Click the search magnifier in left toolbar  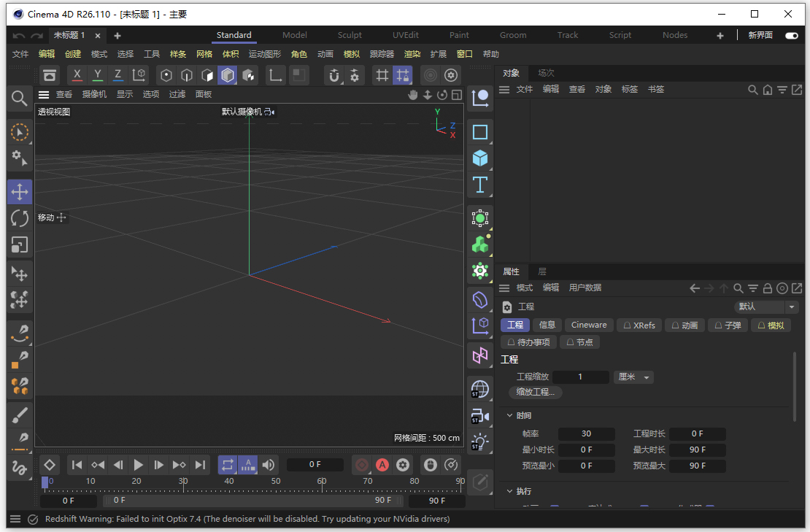[x=20, y=98]
